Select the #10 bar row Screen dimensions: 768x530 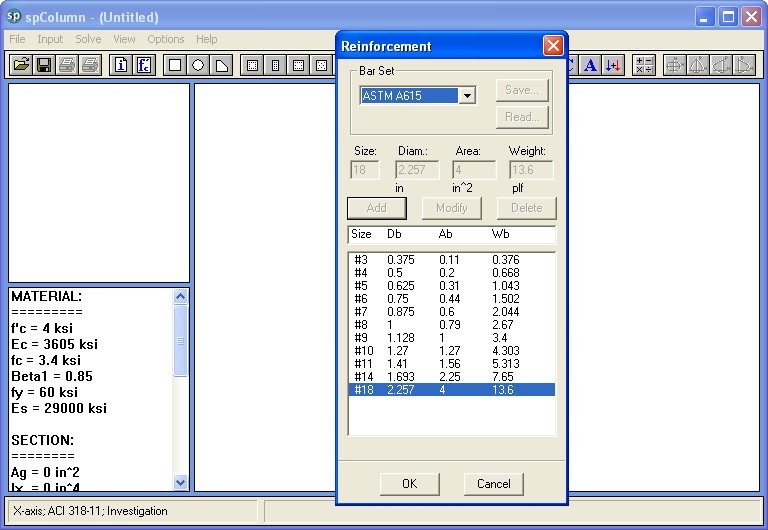pyautogui.click(x=452, y=351)
